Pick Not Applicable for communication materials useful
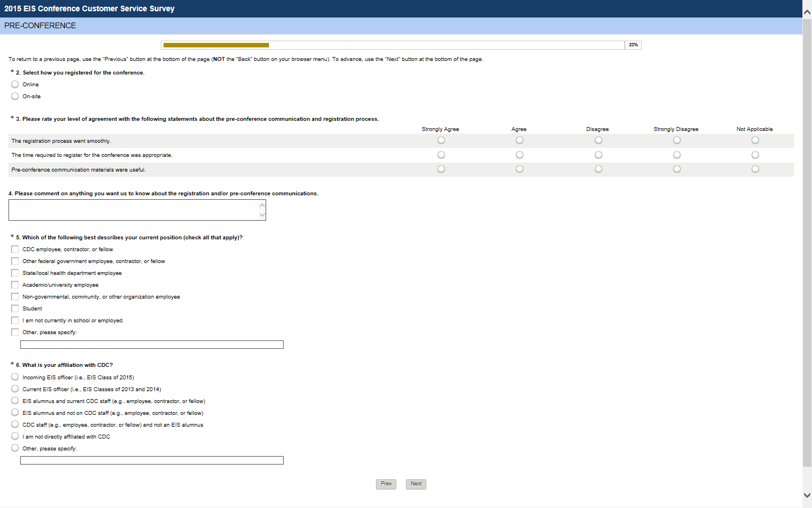Screen dimensions: 812x508 tap(755, 169)
